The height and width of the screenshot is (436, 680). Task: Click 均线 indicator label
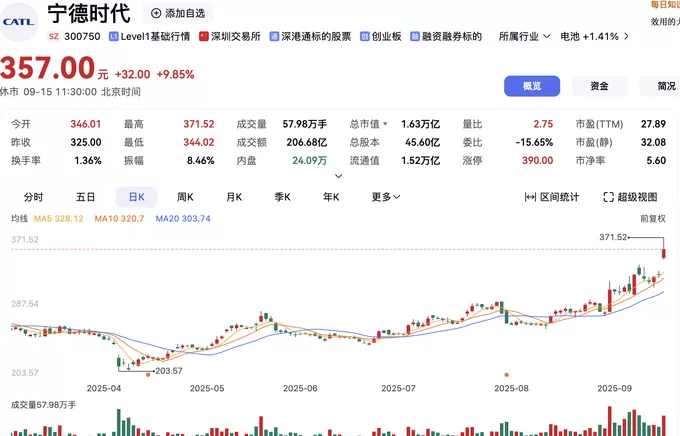click(20, 219)
